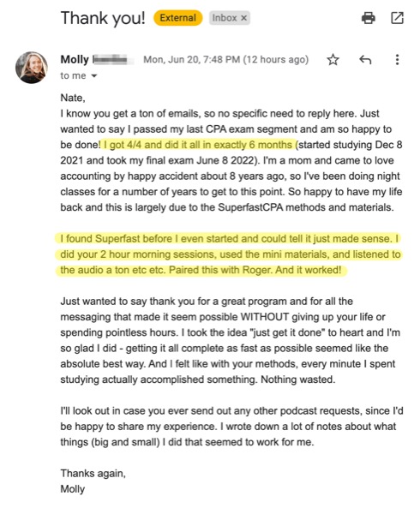Print this email with the printer icon
420x514 pixels.
[369, 18]
